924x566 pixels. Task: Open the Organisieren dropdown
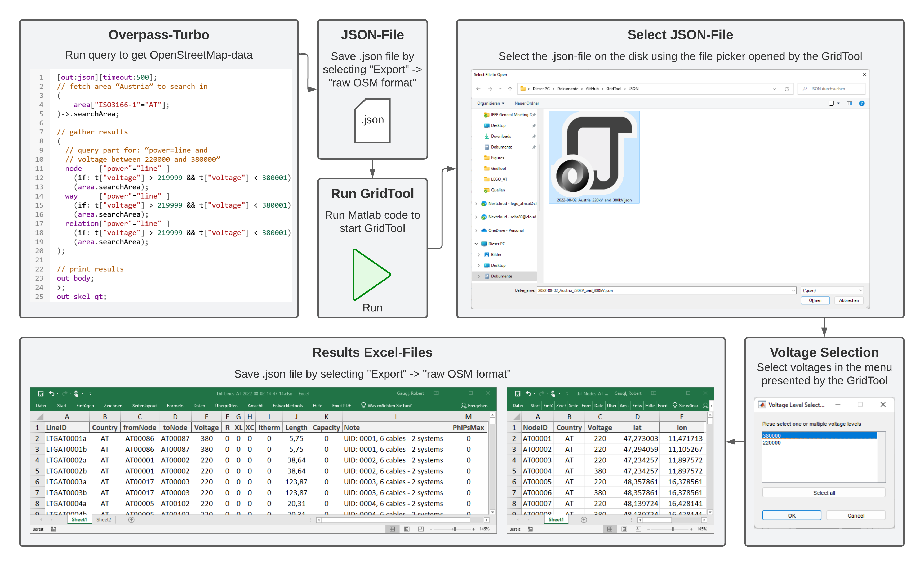(491, 104)
